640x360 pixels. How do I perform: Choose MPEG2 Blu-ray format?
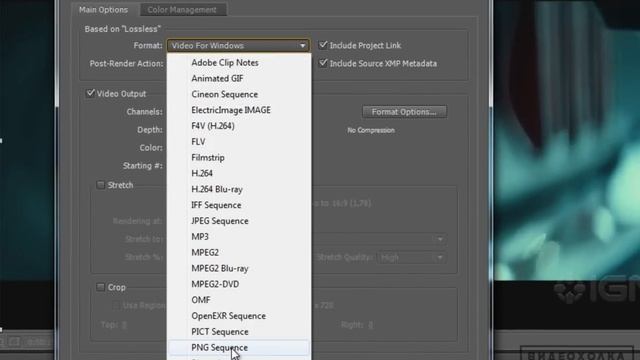point(239,269)
